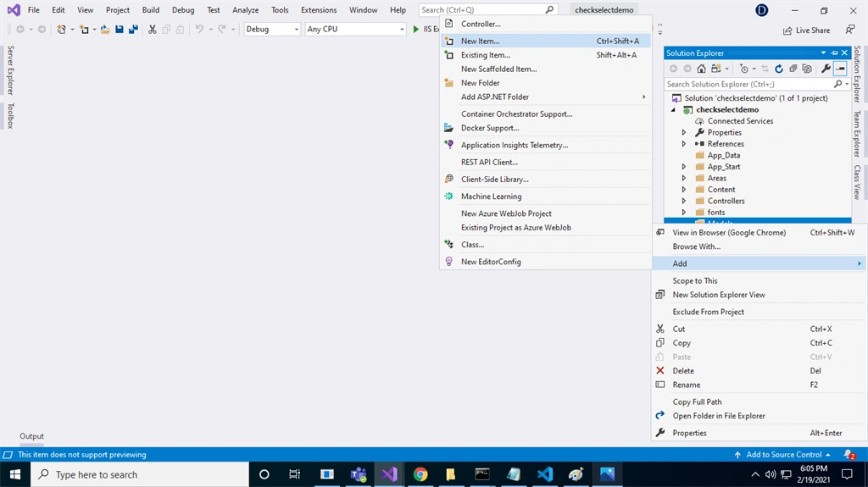Viewport: 868px width, 487px height.
Task: Choose New EditorConfig menu entry
Action: (x=545, y=262)
